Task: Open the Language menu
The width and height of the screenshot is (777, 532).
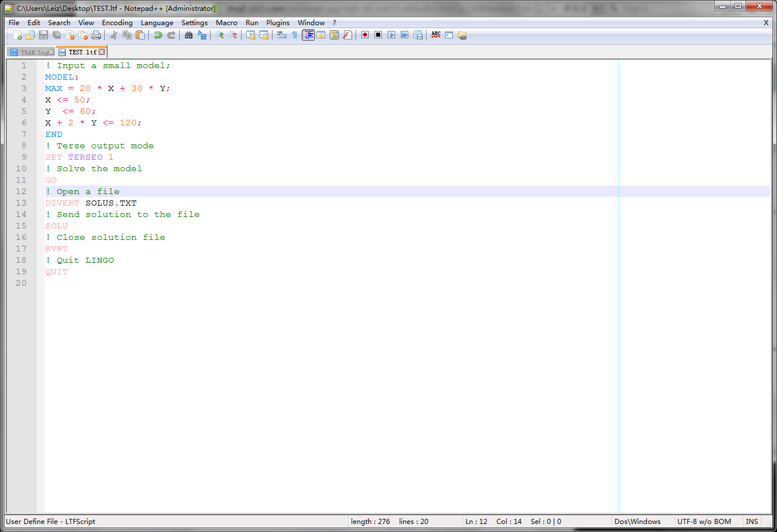Action: coord(157,23)
